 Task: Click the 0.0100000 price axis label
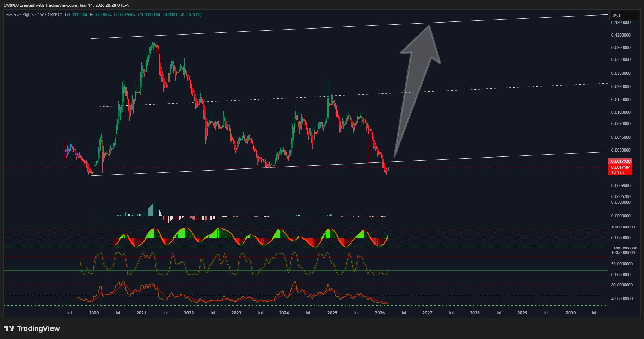[x=621, y=112]
